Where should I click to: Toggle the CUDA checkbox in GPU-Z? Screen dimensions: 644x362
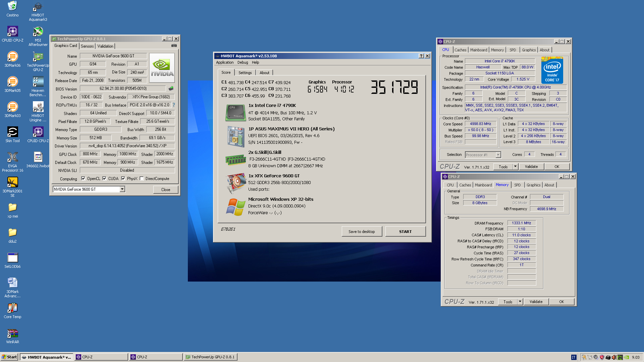point(104,179)
